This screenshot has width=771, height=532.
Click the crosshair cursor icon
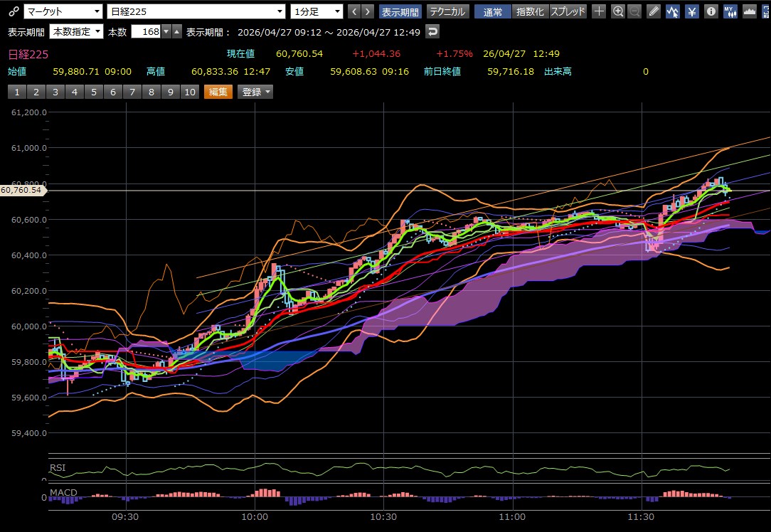point(600,11)
